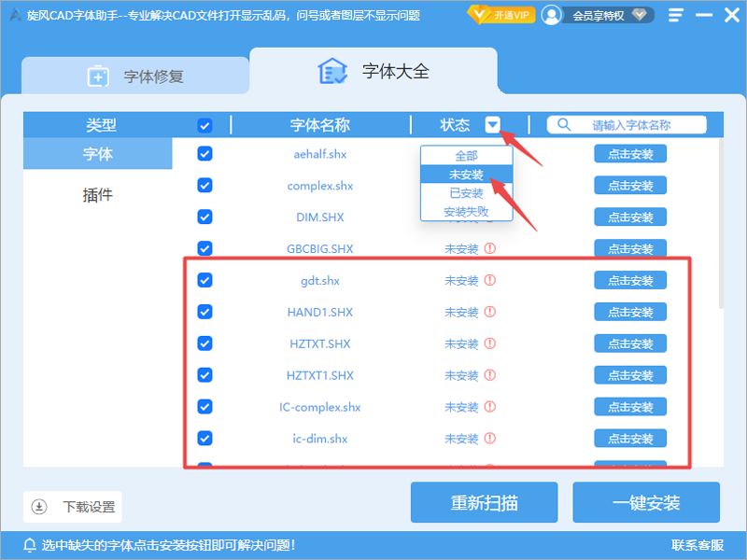
Task: Switch to the 字体修复 tab
Action: [x=135, y=77]
